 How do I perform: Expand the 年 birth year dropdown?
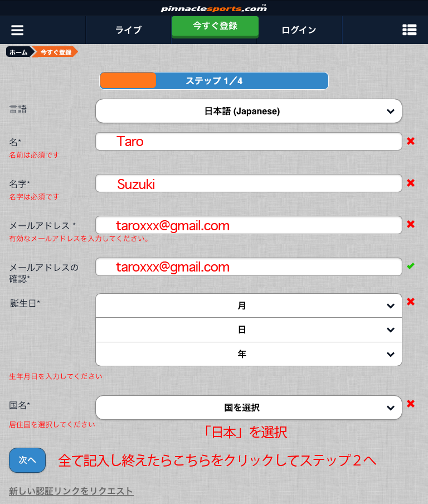coord(249,354)
